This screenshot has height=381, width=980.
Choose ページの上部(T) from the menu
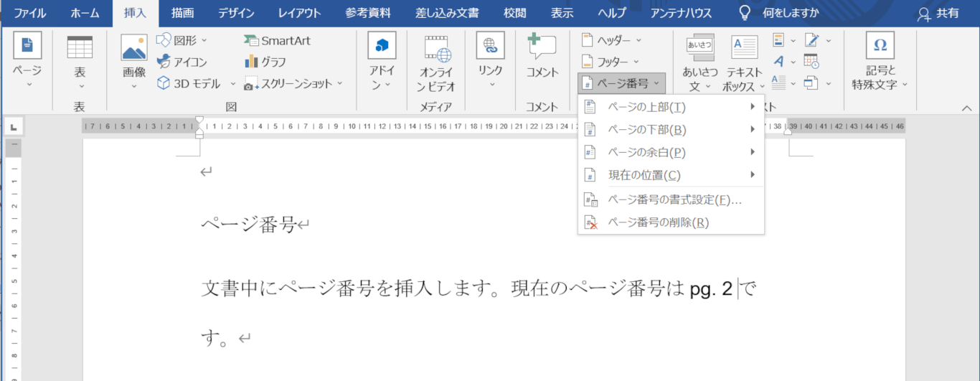click(672, 108)
